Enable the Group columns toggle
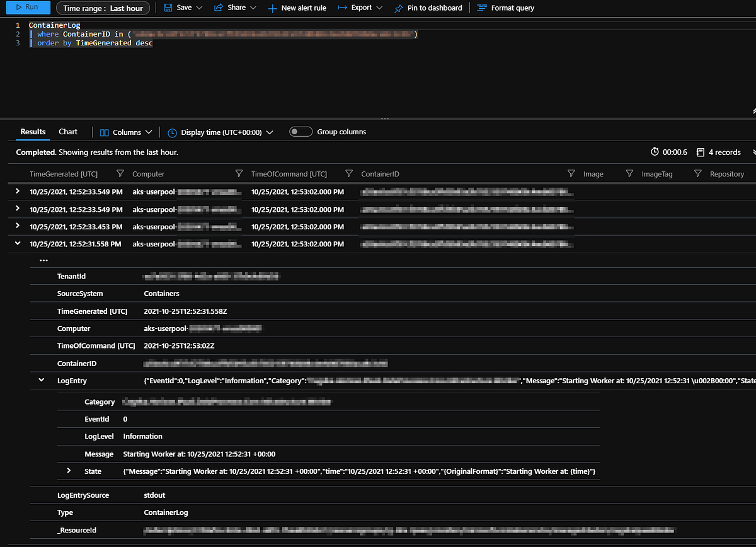Screen dimensions: 756x547 tap(301, 131)
